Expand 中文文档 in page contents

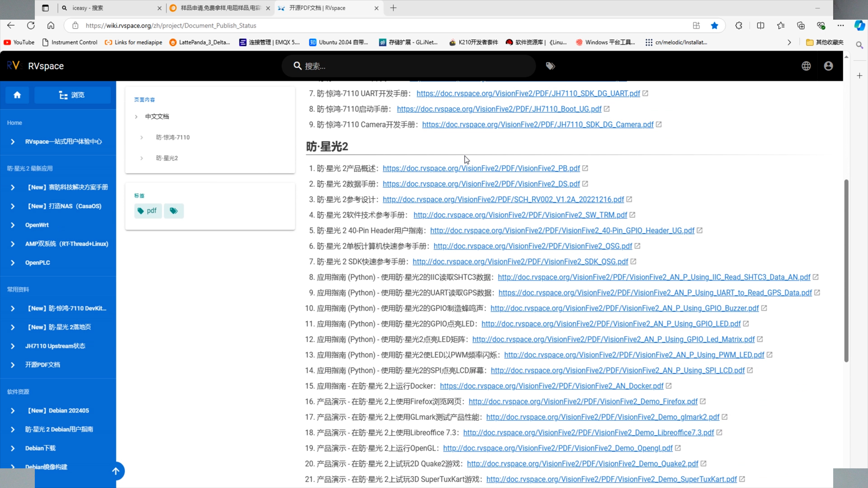pos(136,117)
